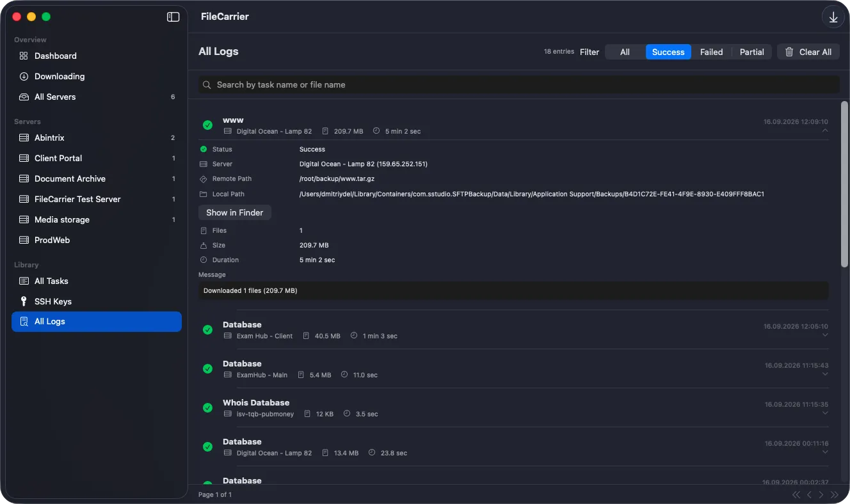Click the SSH Keys key icon
Viewport: 850px width, 504px height.
coord(24,301)
